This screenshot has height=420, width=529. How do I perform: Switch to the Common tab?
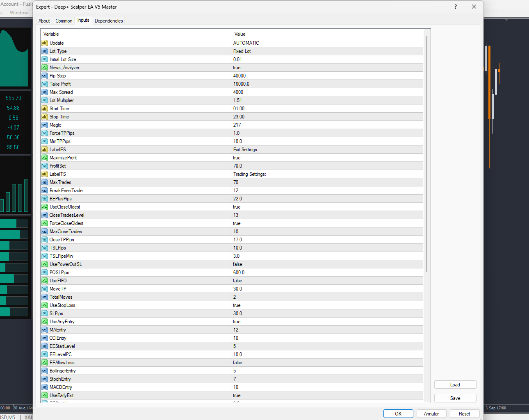(64, 21)
